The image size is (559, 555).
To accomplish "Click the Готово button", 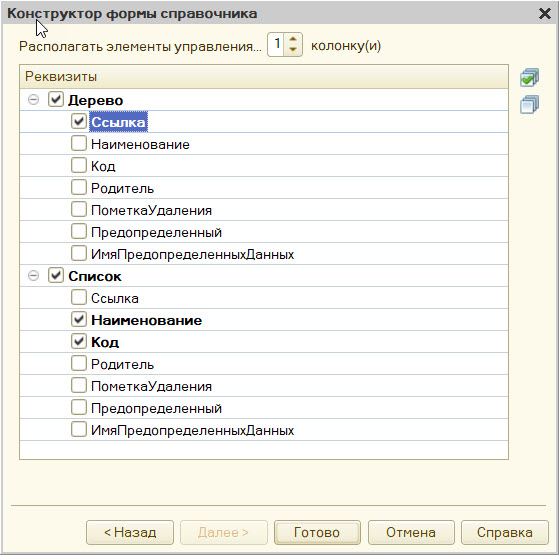I will pyautogui.click(x=317, y=533).
